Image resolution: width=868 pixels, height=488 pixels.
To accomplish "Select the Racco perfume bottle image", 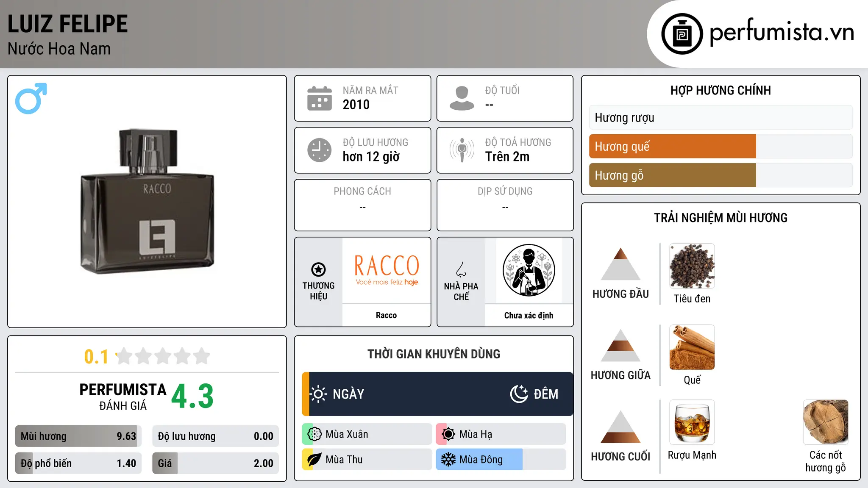I will pyautogui.click(x=147, y=201).
